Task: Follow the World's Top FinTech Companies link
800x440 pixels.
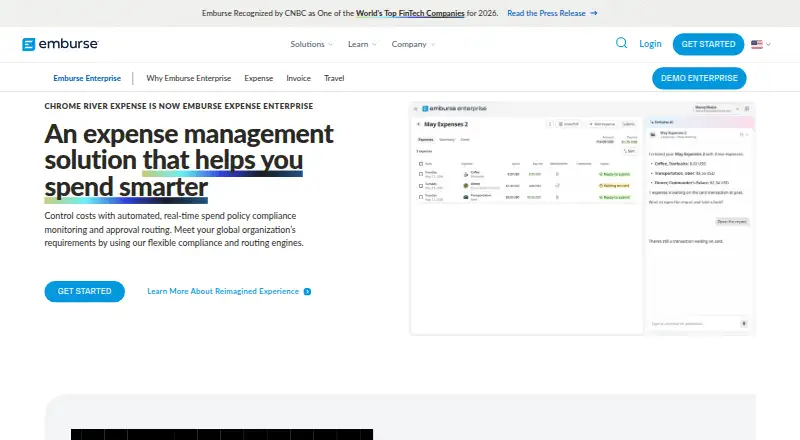Action: coord(410,13)
